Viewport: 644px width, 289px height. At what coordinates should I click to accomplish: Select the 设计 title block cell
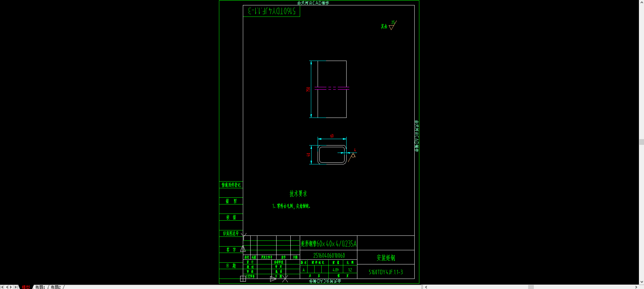250,262
